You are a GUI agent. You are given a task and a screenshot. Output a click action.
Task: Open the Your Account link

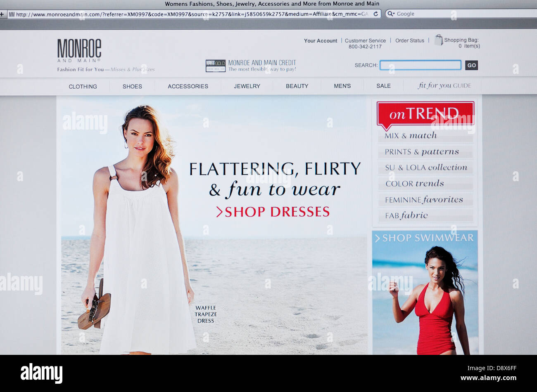(321, 40)
